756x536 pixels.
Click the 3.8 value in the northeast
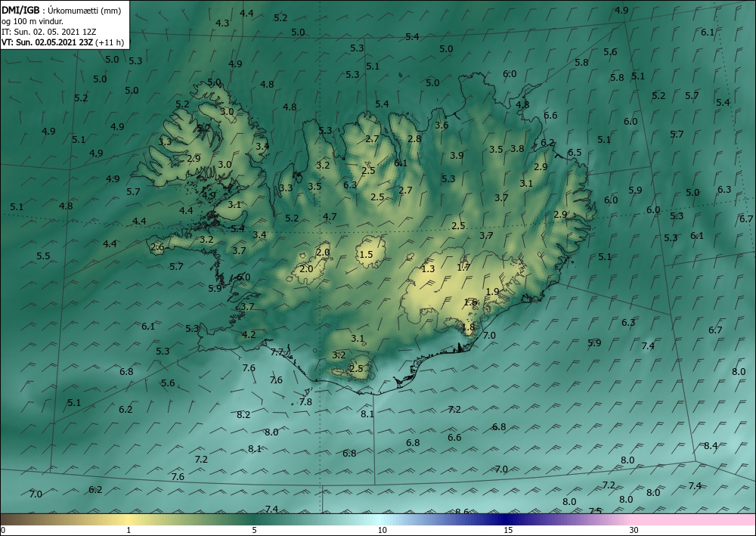[x=517, y=149]
